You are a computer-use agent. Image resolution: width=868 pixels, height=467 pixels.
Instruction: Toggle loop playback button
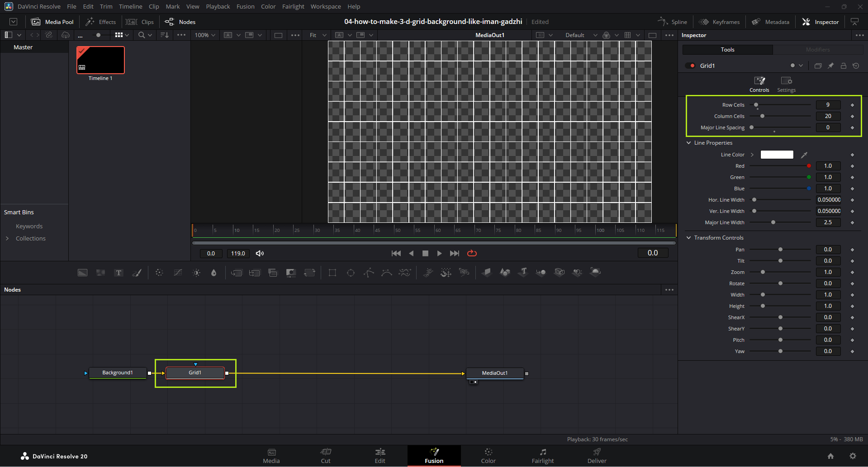[472, 253]
